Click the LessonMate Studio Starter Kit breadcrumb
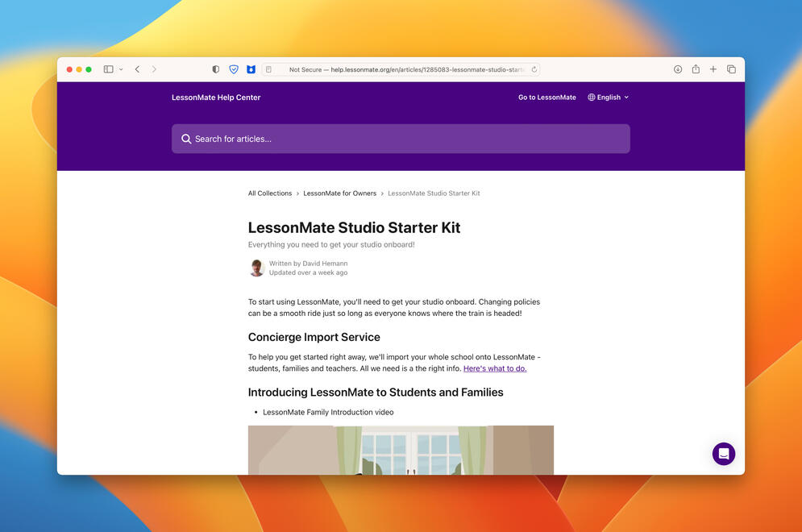Viewport: 802px width, 532px height. pyautogui.click(x=434, y=193)
